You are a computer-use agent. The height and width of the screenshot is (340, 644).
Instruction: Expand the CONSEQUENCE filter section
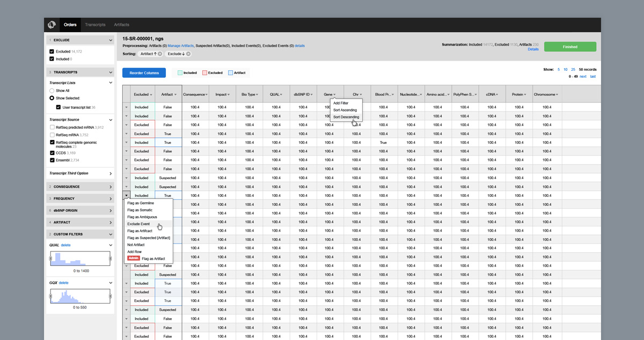click(x=111, y=187)
